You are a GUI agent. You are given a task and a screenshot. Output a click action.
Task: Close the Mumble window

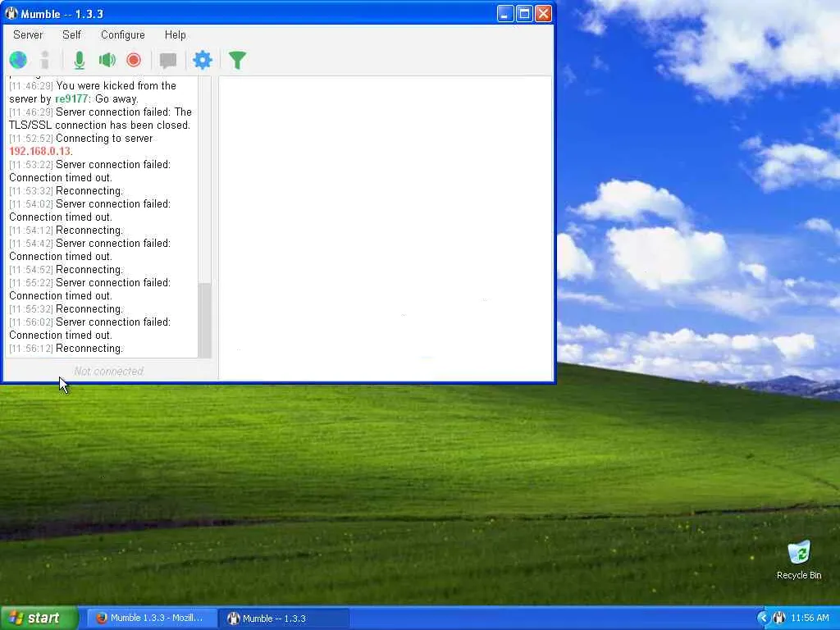[543, 13]
